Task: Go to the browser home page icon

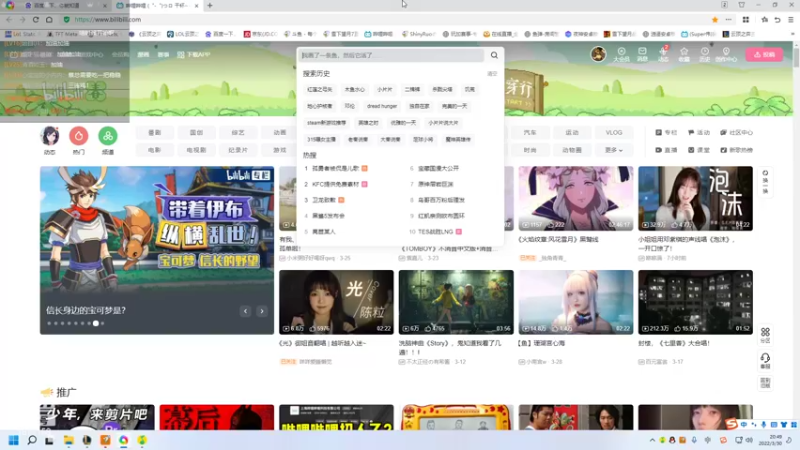Action: pyautogui.click(x=49, y=19)
